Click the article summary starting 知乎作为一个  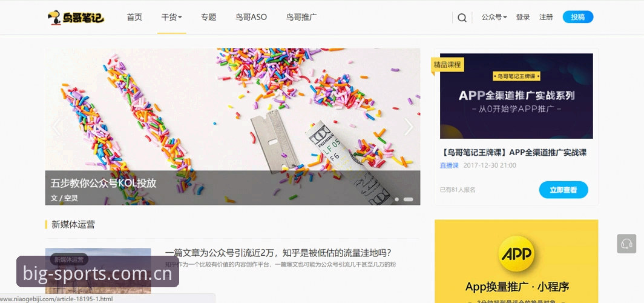click(x=280, y=264)
